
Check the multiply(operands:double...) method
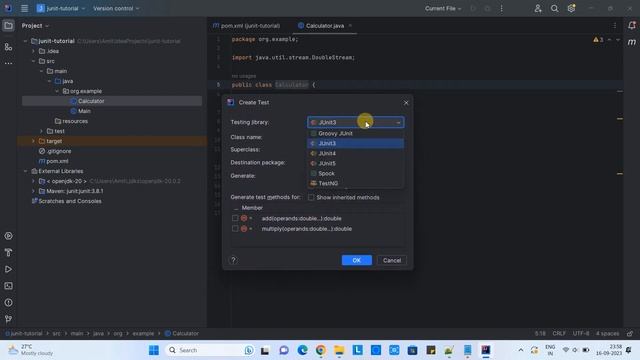235,229
